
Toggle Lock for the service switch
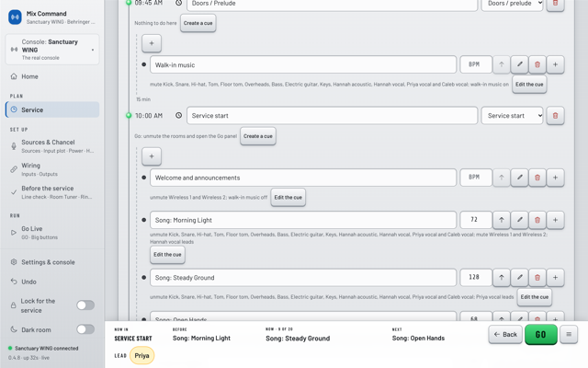[85, 305]
